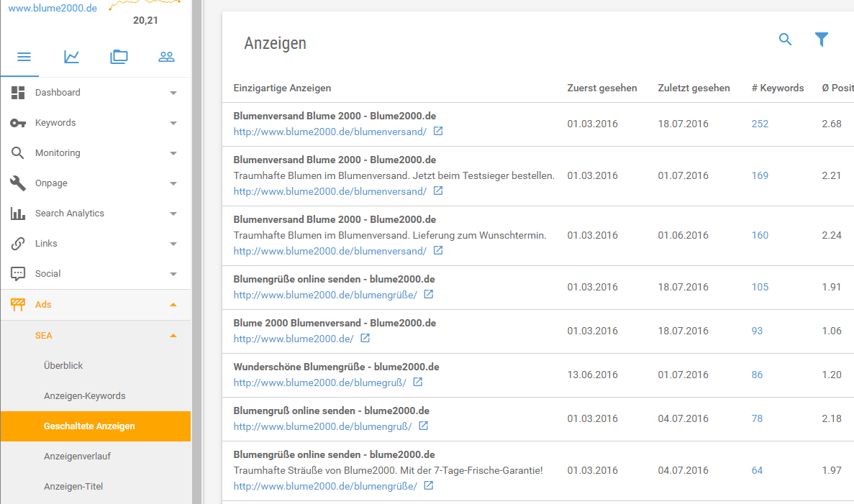Open the Überblick submenu item
This screenshot has width=854, height=504.
(x=63, y=366)
